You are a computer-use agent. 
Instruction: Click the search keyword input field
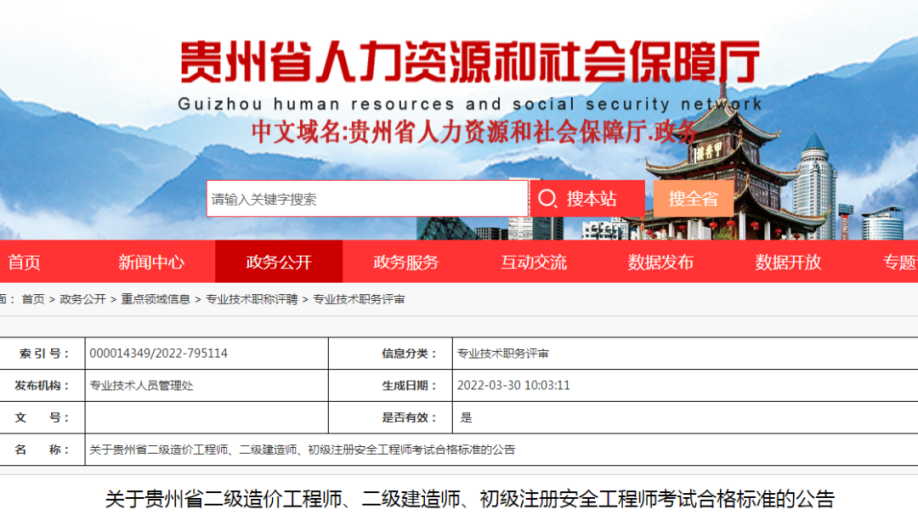click(367, 199)
